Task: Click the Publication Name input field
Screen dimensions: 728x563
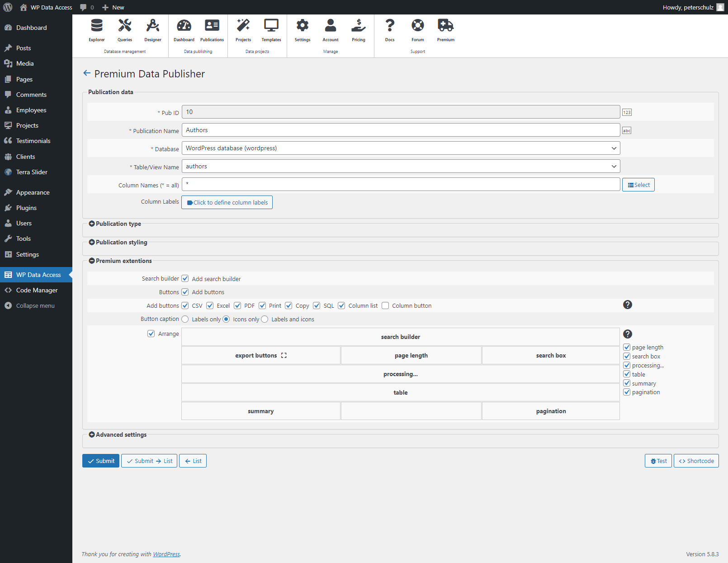Action: pos(401,130)
